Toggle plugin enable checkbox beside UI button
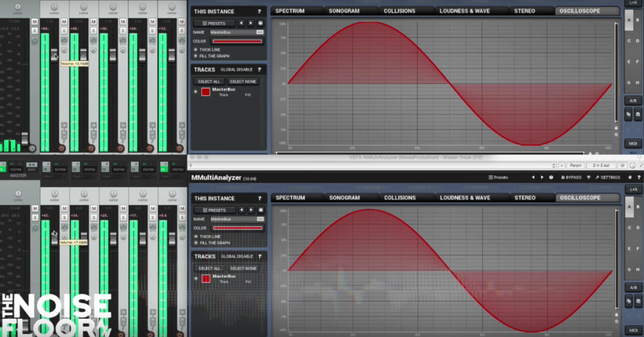The width and height of the screenshot is (644, 337). 641,165
